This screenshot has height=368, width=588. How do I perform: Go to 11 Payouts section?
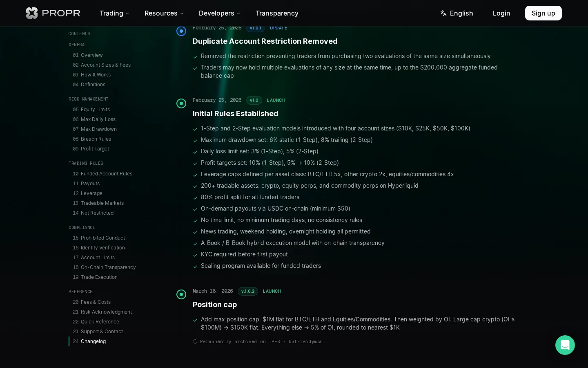click(x=86, y=184)
